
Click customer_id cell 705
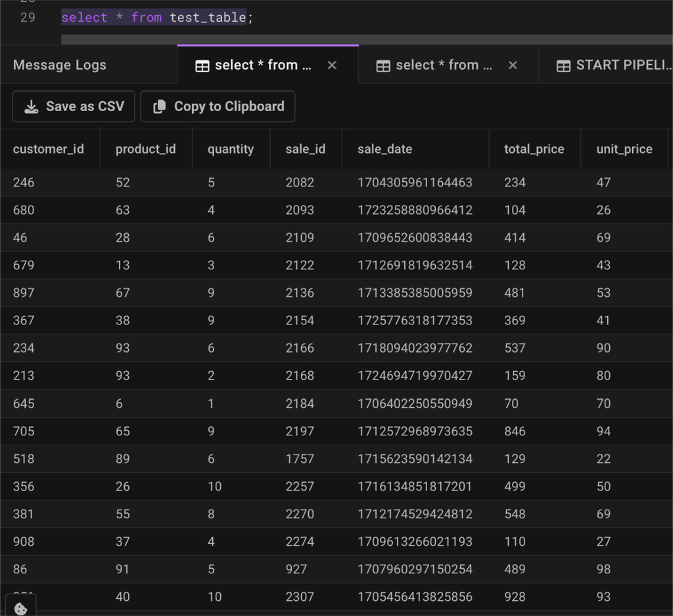pyautogui.click(x=24, y=431)
